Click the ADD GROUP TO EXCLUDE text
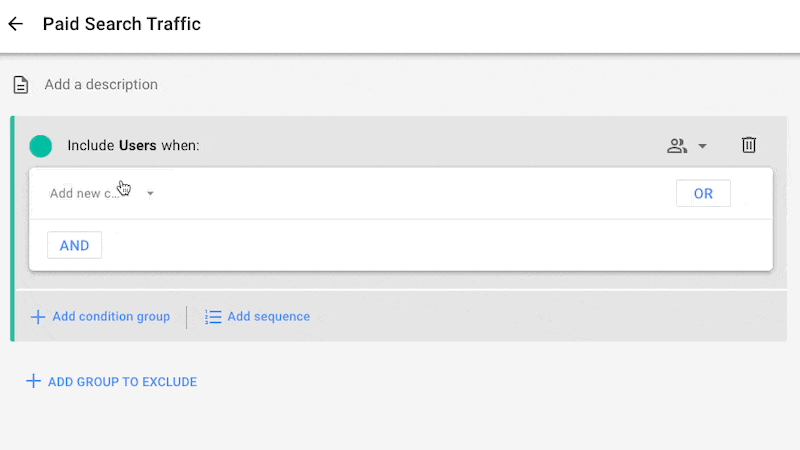 tap(122, 381)
